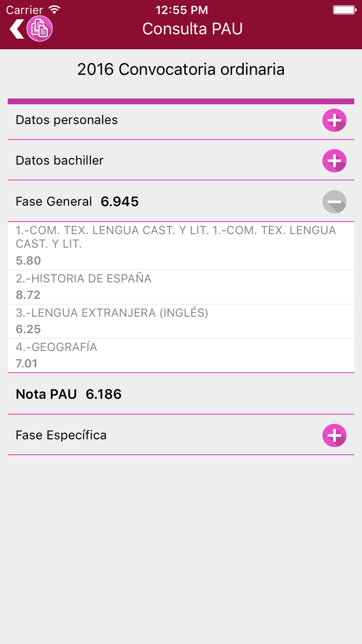This screenshot has height=644, width=362.
Task: Tap the battery icon in status bar
Action: pos(344,10)
